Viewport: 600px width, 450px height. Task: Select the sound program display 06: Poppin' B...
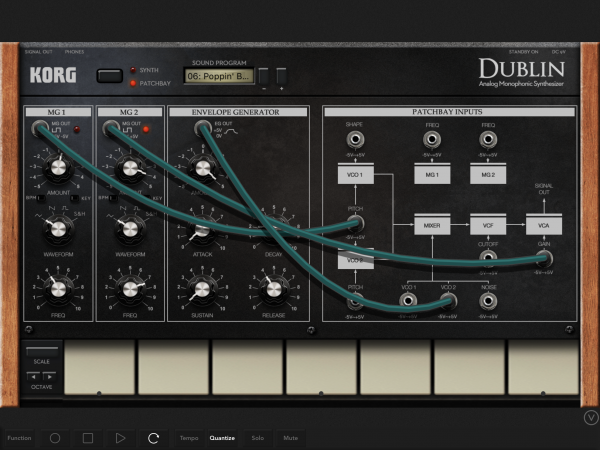click(x=219, y=76)
